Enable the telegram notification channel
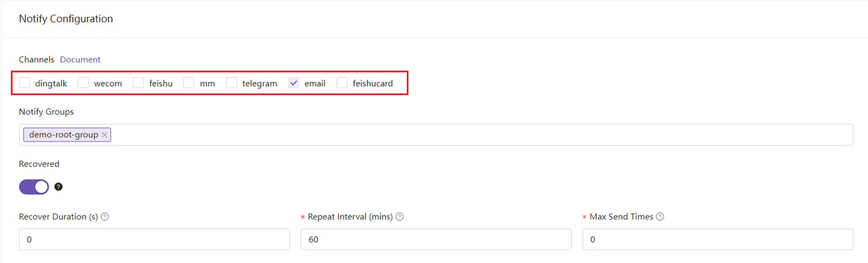 tap(232, 83)
